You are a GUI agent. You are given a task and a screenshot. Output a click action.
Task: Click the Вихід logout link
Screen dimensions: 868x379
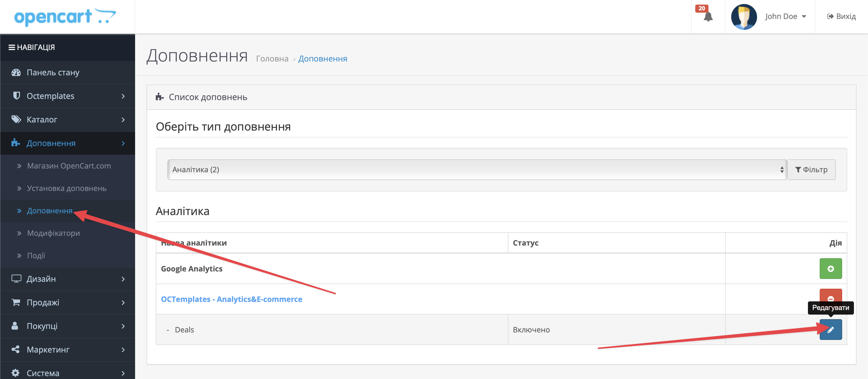pos(841,16)
